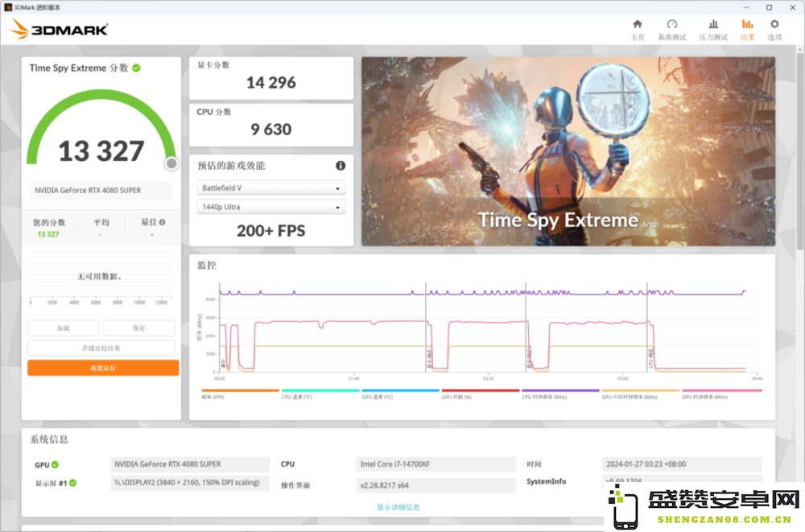This screenshot has width=805, height=532.
Task: Toggle the pink GPU 时钟频率 legend
Action: pyautogui.click(x=721, y=394)
